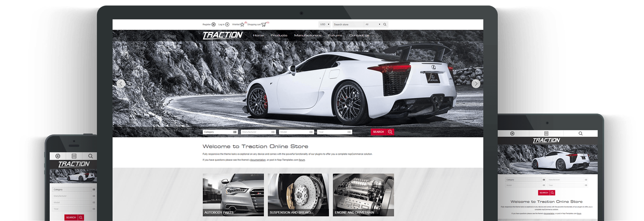Open Category dropdown on the phone
The image size is (644, 221).
coord(74,189)
